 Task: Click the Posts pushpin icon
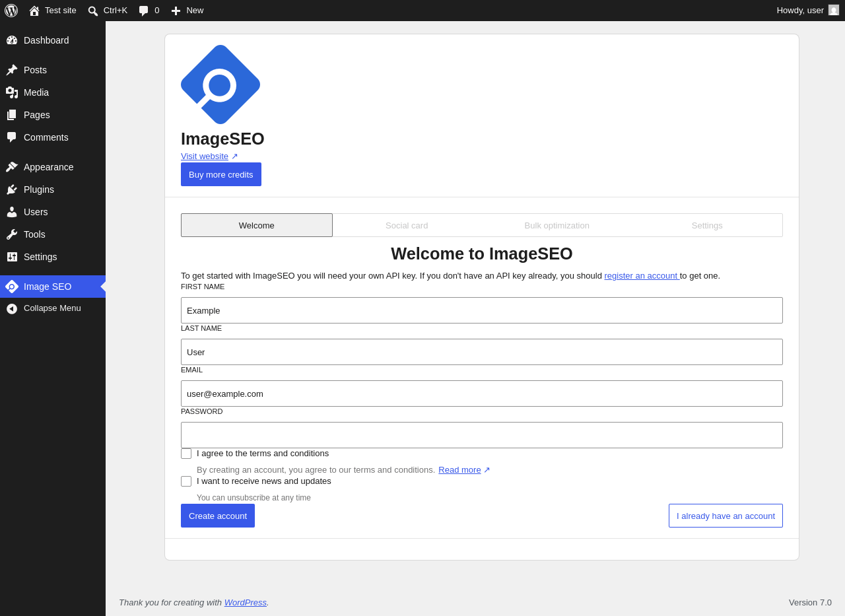12,70
